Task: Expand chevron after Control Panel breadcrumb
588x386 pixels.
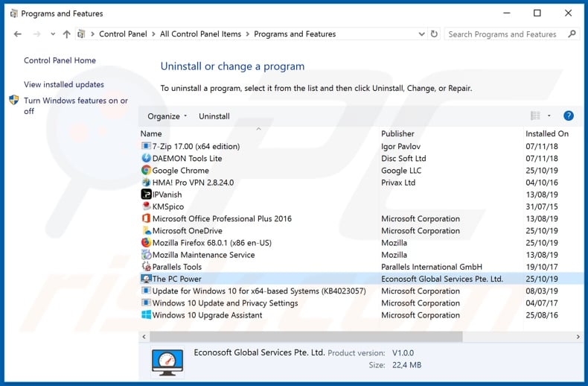Action: [x=153, y=34]
